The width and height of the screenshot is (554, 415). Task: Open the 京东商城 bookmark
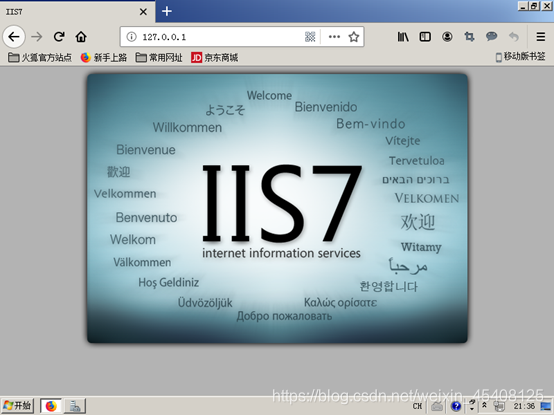214,57
